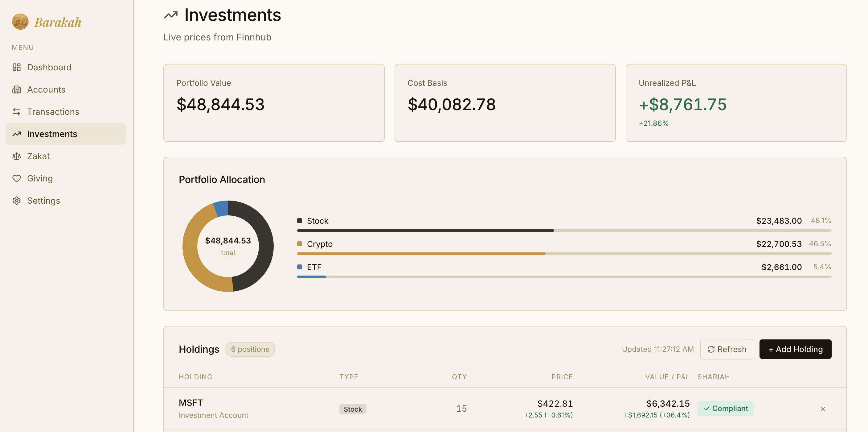Image resolution: width=868 pixels, height=432 pixels.
Task: Click the donut chart total center
Action: pyautogui.click(x=228, y=246)
